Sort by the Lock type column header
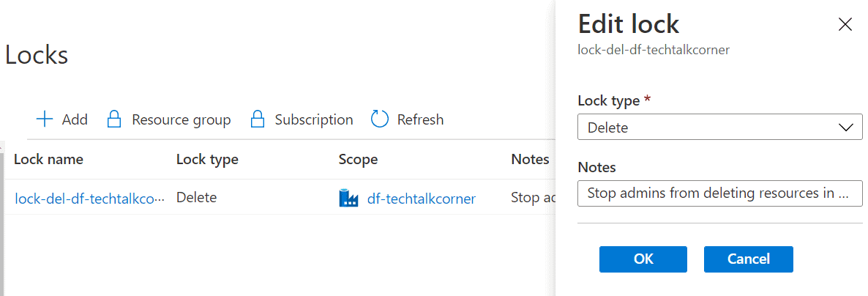The image size is (868, 296). tap(207, 160)
